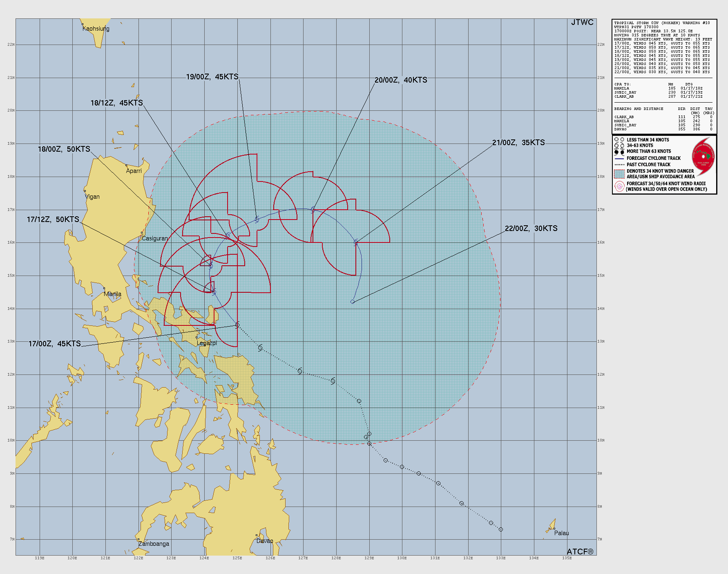Click the dotted past cyclone track legend line
Image resolution: width=728 pixels, height=574 pixels.
pyautogui.click(x=619, y=164)
